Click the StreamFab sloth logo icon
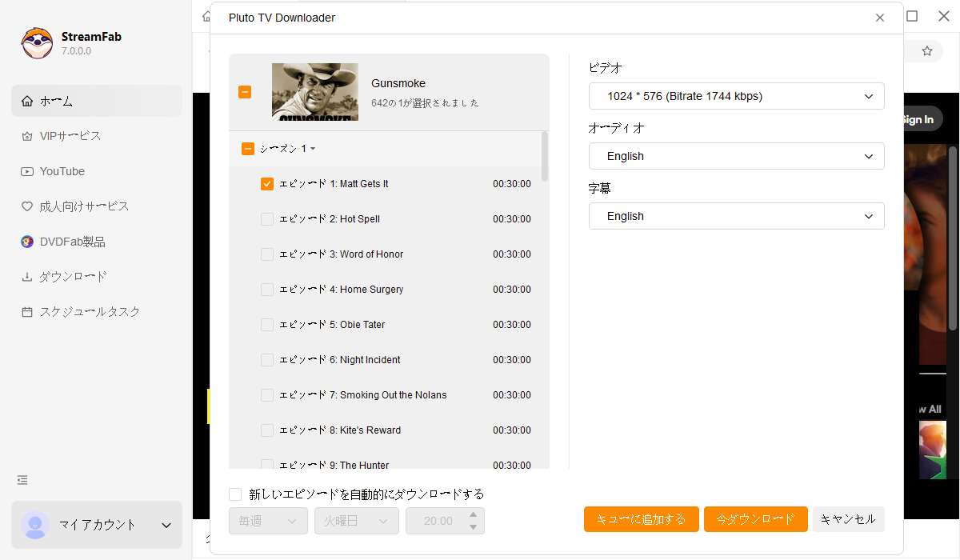This screenshot has width=960, height=560. 37,43
